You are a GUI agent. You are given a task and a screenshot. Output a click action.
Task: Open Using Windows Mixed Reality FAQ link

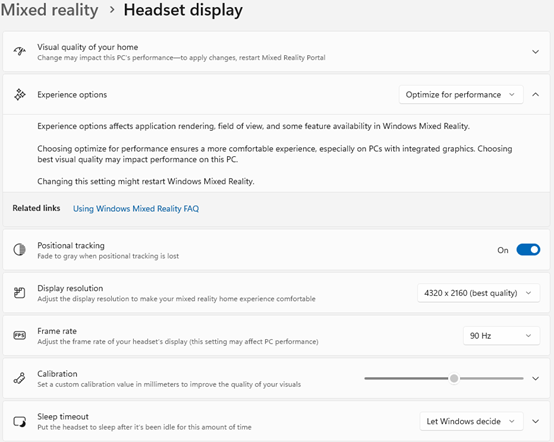click(x=136, y=209)
